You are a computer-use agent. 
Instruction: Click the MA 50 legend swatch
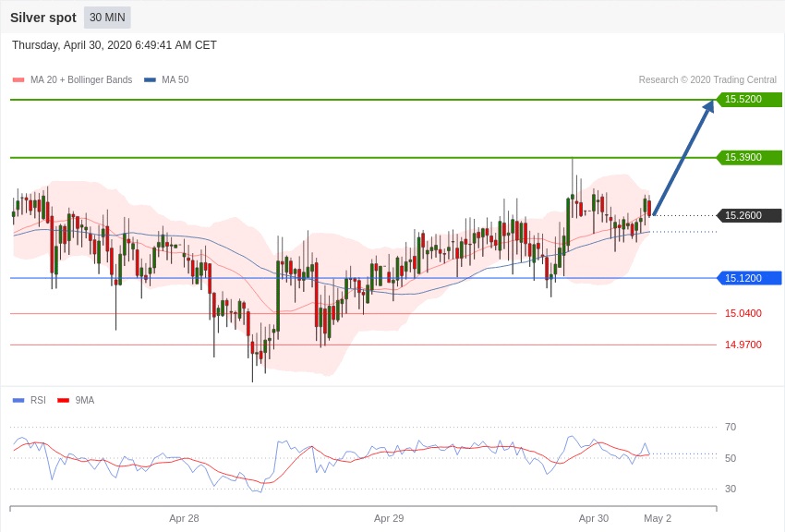tap(150, 80)
